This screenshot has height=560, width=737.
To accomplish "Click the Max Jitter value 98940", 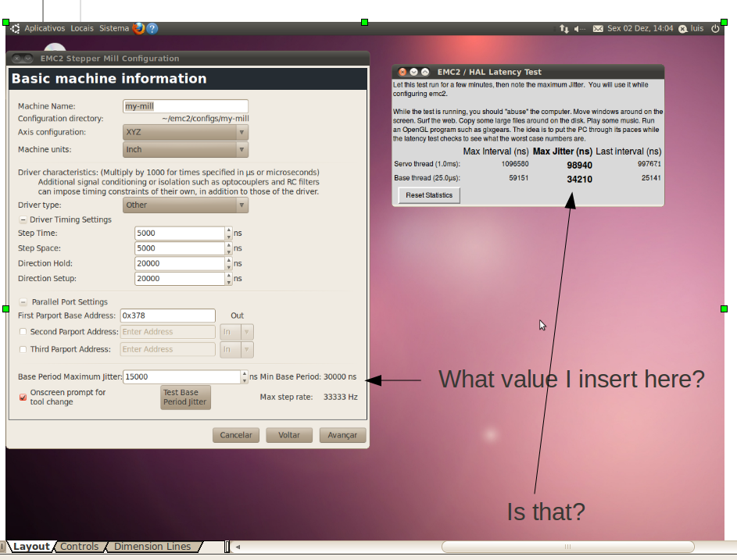I will 579,165.
